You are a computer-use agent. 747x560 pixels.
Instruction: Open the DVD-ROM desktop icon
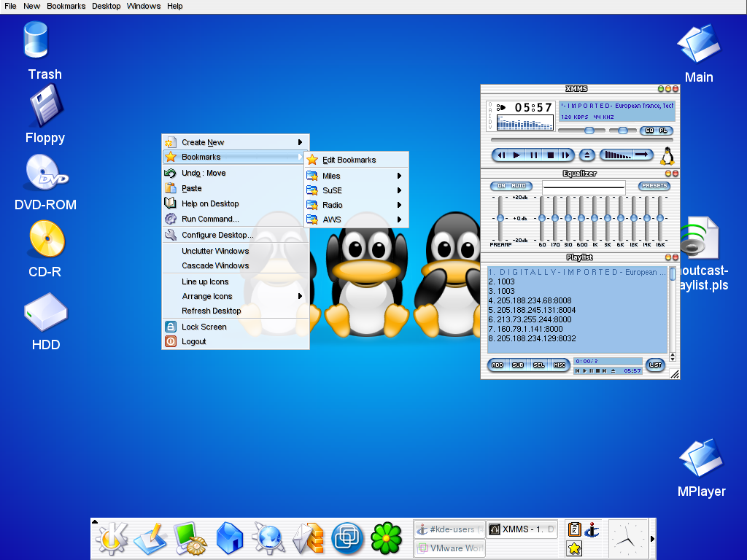coord(47,172)
